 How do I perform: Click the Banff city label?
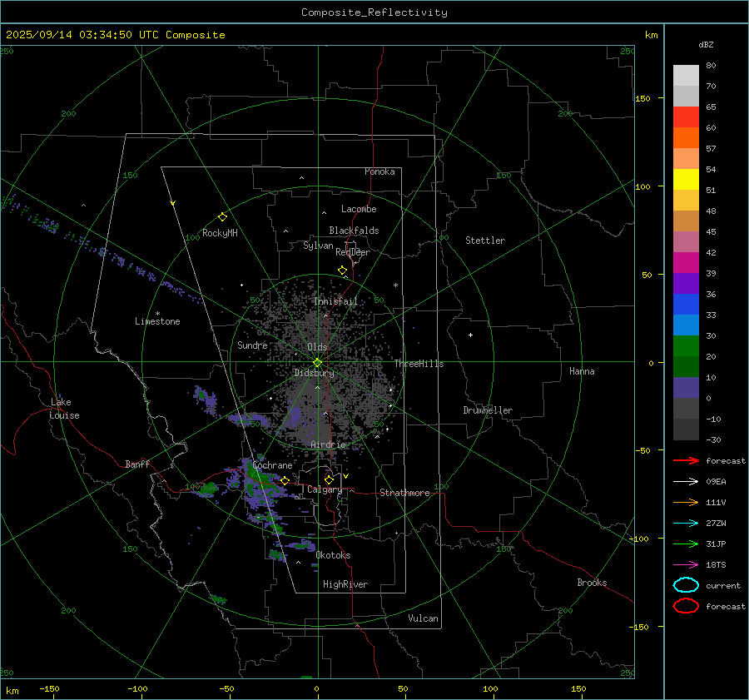point(137,464)
